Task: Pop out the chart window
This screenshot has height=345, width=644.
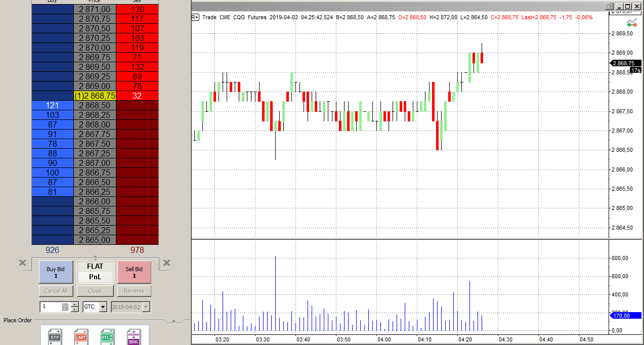Action: [x=610, y=6]
